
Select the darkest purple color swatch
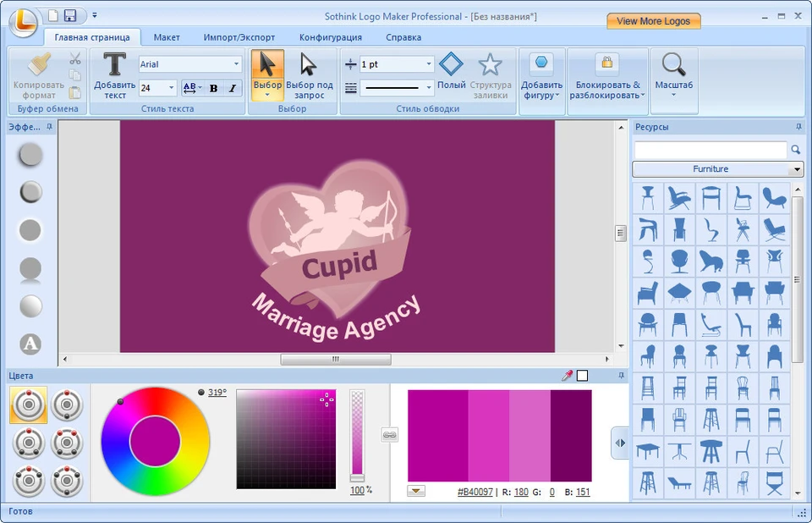[x=571, y=436]
